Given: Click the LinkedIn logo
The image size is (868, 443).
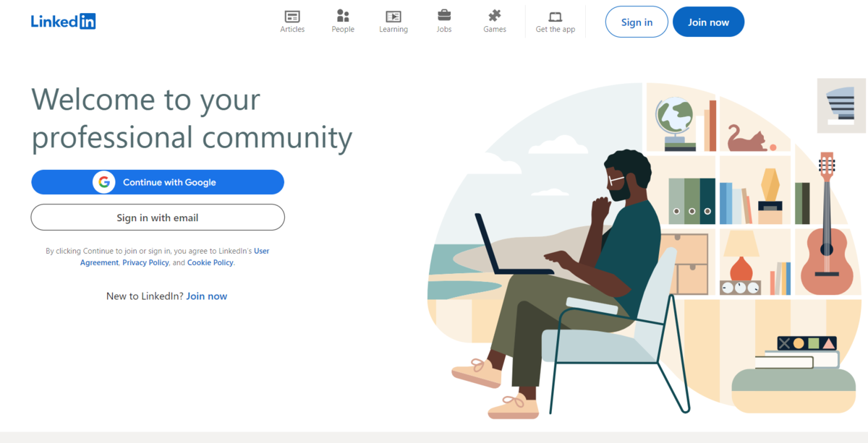Looking at the screenshot, I should tap(63, 22).
